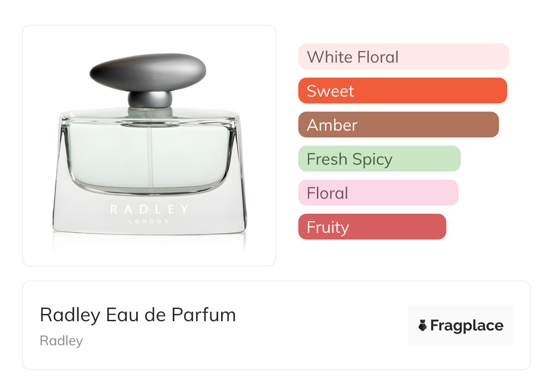The width and height of the screenshot is (553, 392).
Task: Click the Fragplace perfume bottle logo icon
Action: pos(423,325)
